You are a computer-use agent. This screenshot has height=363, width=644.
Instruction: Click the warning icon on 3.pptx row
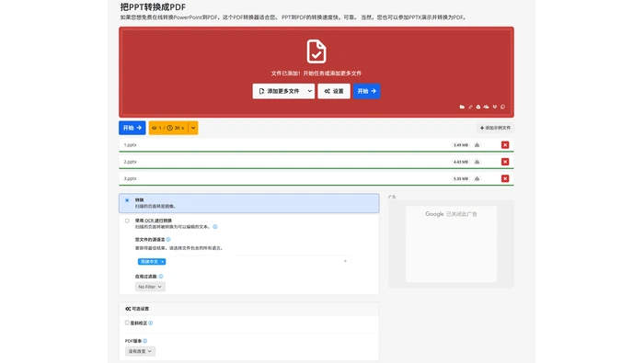coord(477,178)
